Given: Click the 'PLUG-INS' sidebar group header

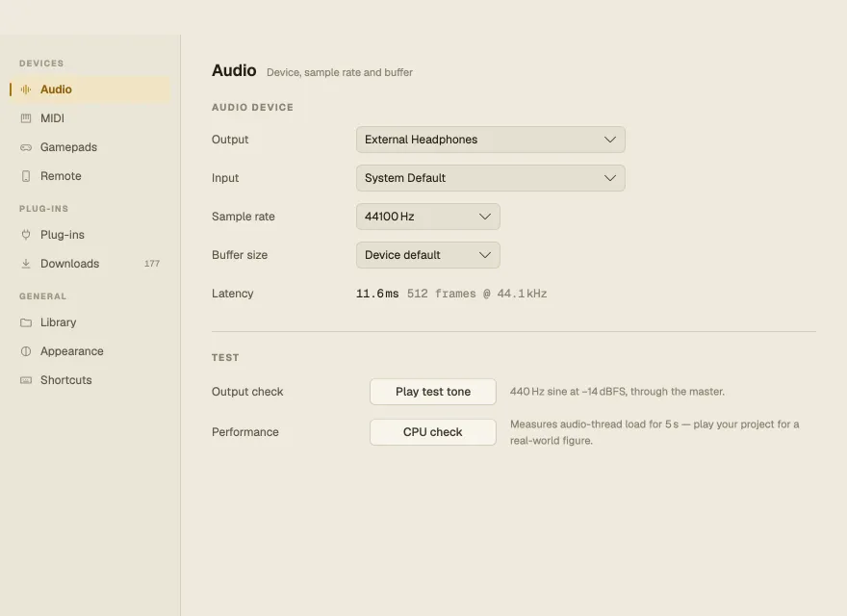Looking at the screenshot, I should [43, 209].
